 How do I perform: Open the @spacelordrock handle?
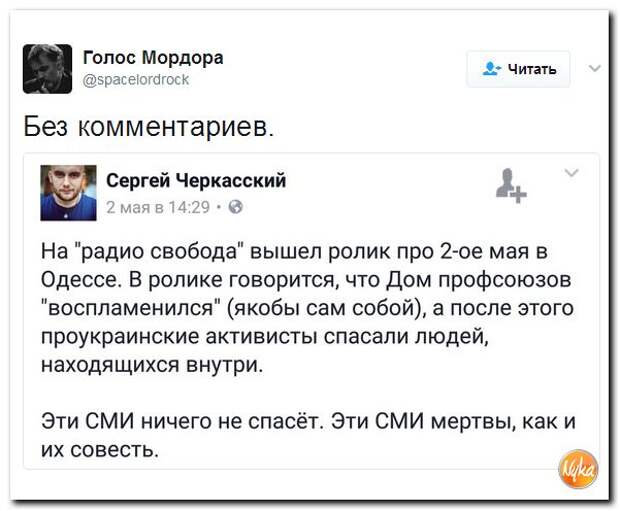136,80
